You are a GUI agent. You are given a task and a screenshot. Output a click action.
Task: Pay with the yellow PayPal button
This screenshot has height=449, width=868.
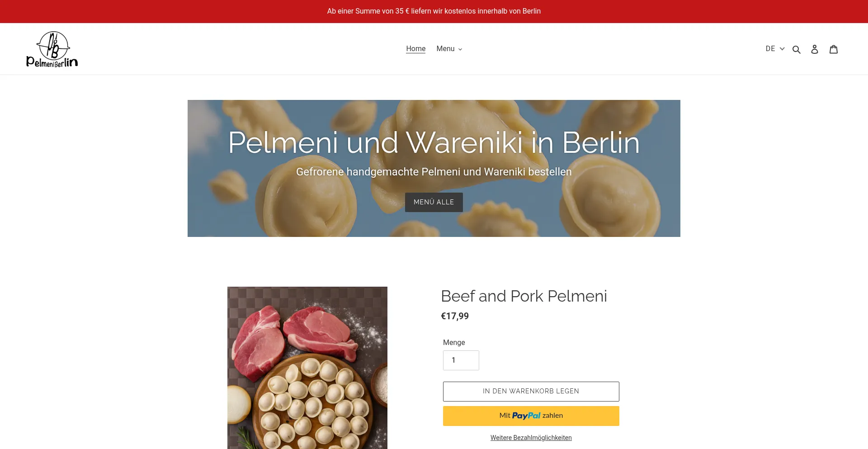tap(531, 416)
